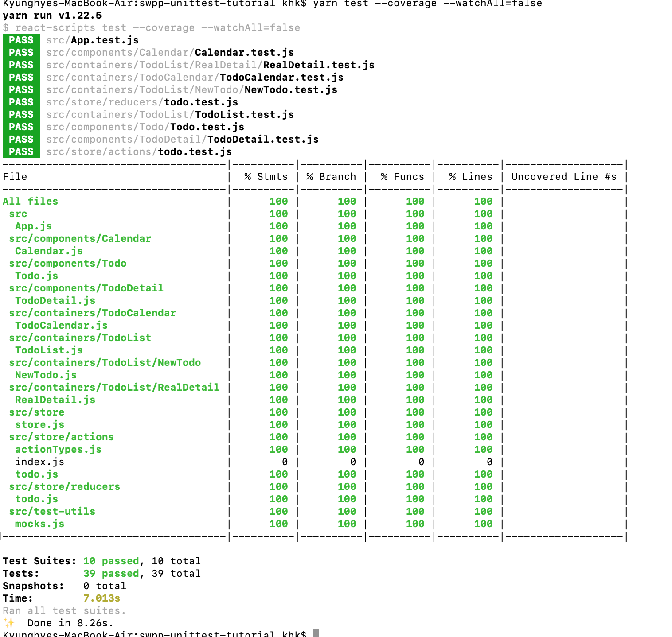Click the % Stmts column header
672x637 pixels.
click(266, 177)
